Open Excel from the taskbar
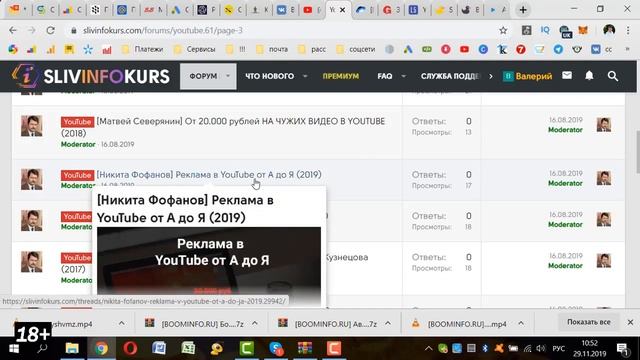The image size is (640, 360). [188, 349]
